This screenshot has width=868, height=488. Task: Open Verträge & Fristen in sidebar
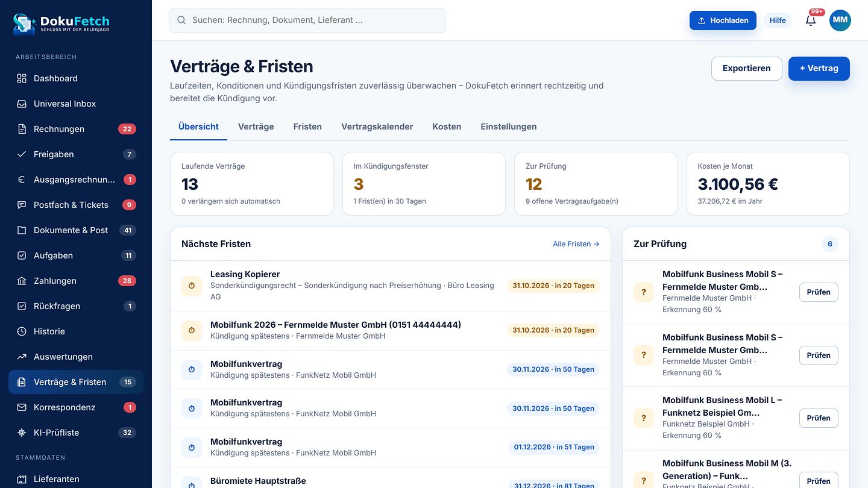[76, 382]
